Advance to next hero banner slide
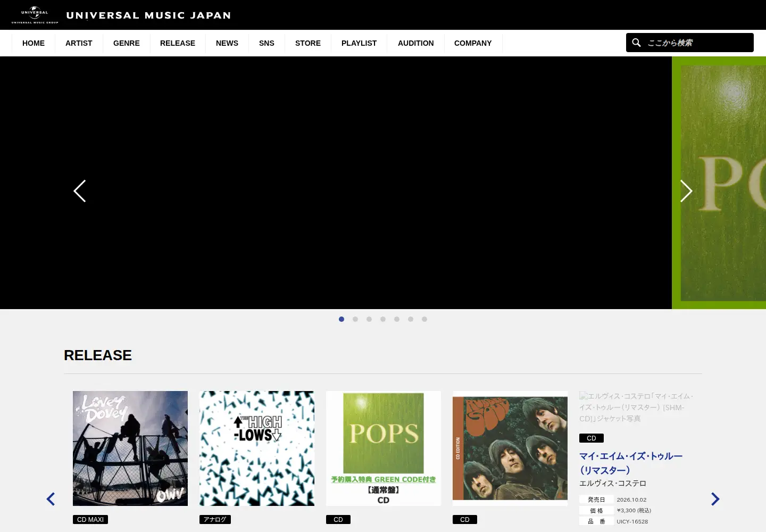 [x=686, y=191]
